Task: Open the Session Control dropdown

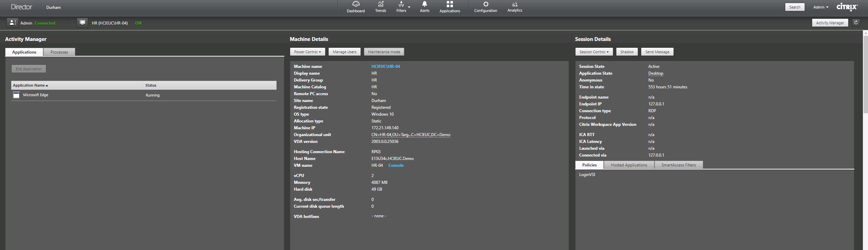Action: [594, 52]
